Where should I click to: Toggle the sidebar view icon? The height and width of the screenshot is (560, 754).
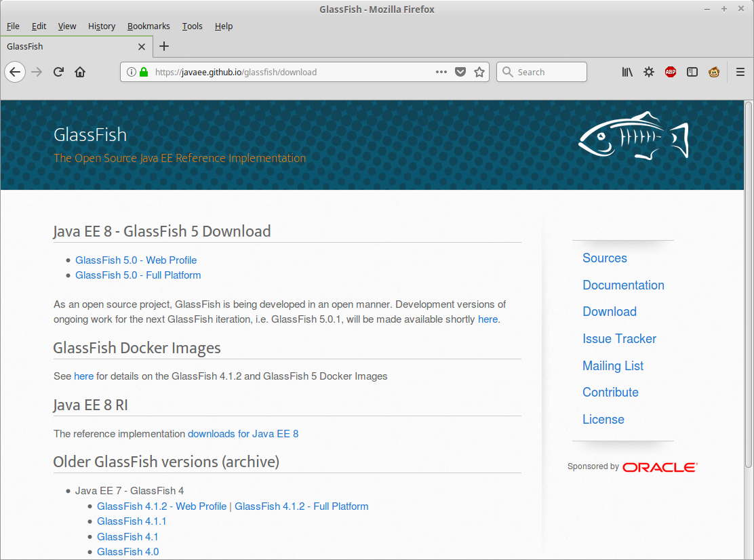[692, 72]
